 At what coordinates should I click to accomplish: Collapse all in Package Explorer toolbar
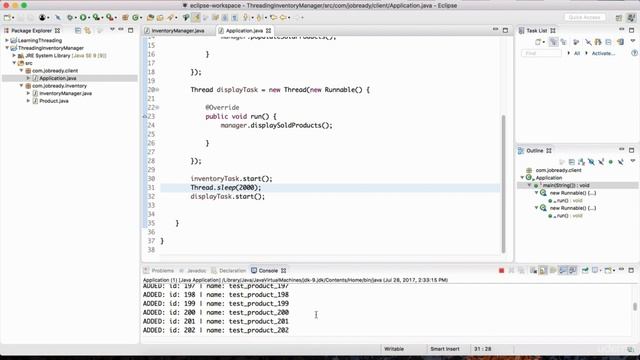click(78, 31)
